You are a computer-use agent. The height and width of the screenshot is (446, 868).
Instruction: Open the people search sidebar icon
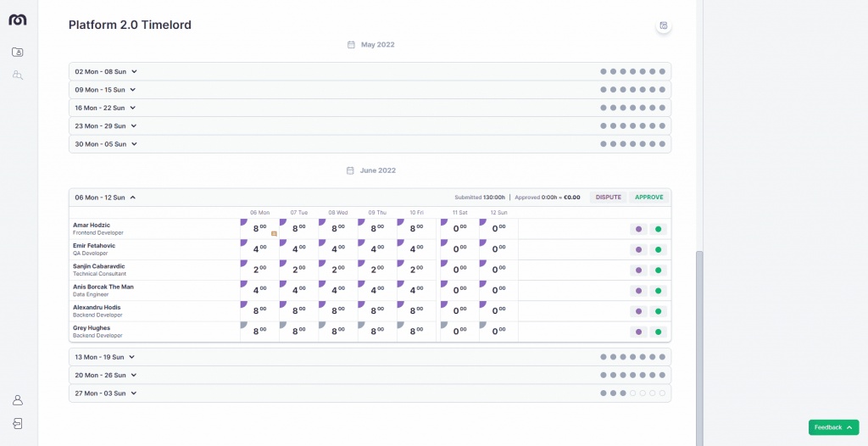18,75
